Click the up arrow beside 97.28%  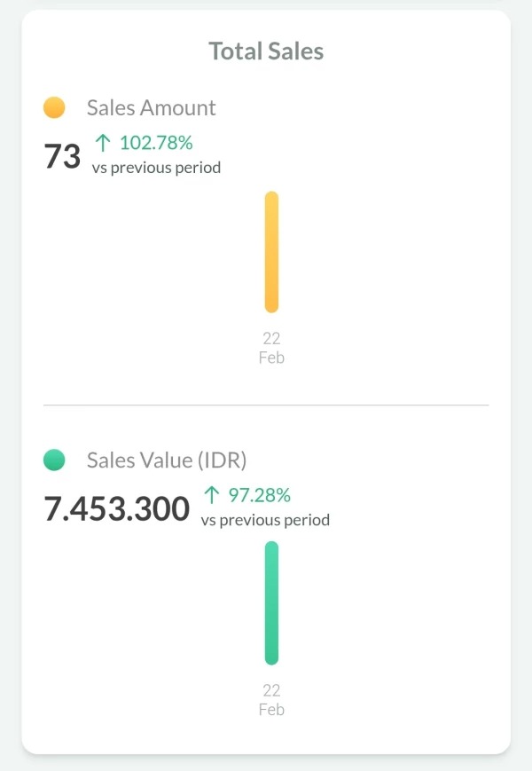pyautogui.click(x=211, y=494)
